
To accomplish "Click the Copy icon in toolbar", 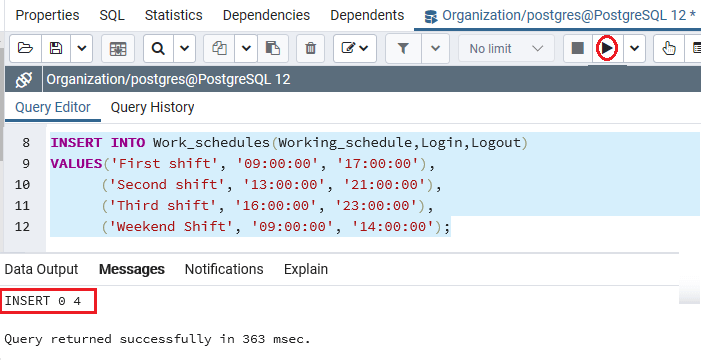I will click(x=219, y=48).
